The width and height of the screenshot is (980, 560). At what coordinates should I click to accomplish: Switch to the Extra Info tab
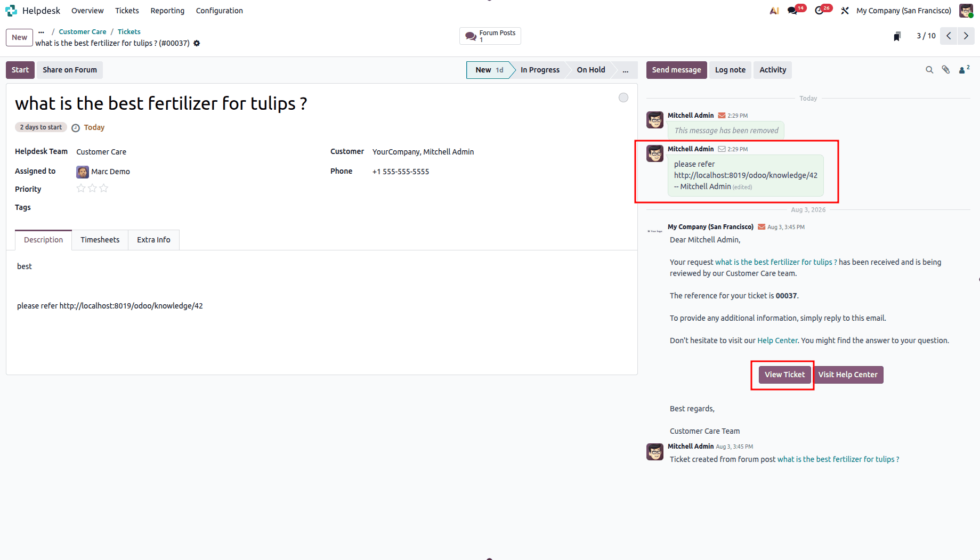click(153, 240)
